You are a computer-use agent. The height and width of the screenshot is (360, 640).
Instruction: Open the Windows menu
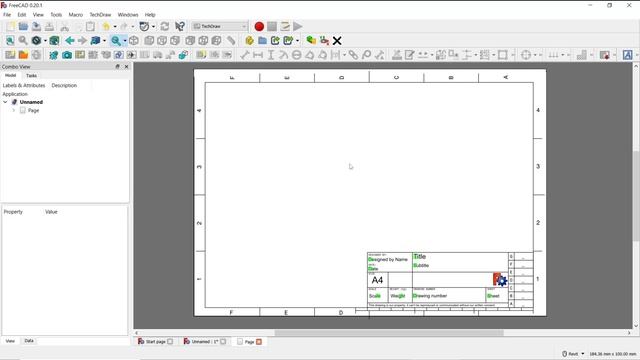click(128, 15)
